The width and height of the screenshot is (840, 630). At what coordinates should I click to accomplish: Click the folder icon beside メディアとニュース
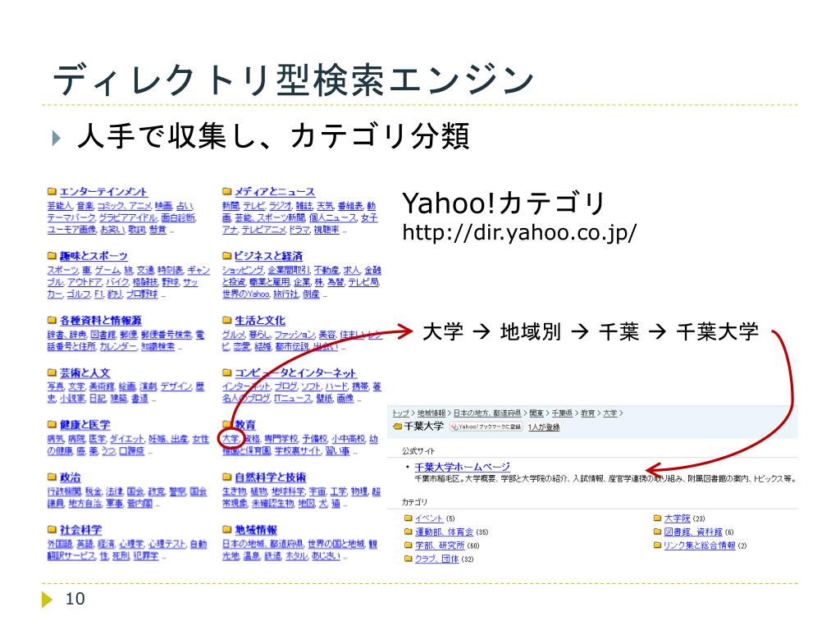tap(227, 192)
